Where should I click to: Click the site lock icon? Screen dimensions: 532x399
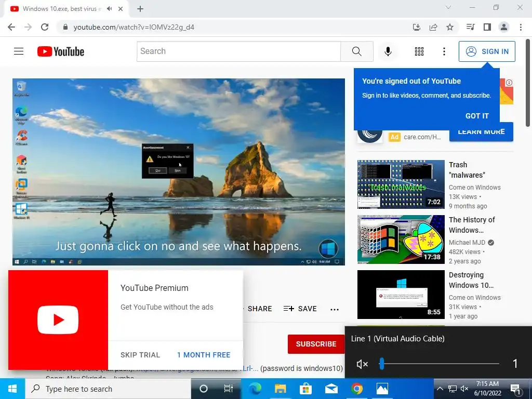[x=65, y=27]
